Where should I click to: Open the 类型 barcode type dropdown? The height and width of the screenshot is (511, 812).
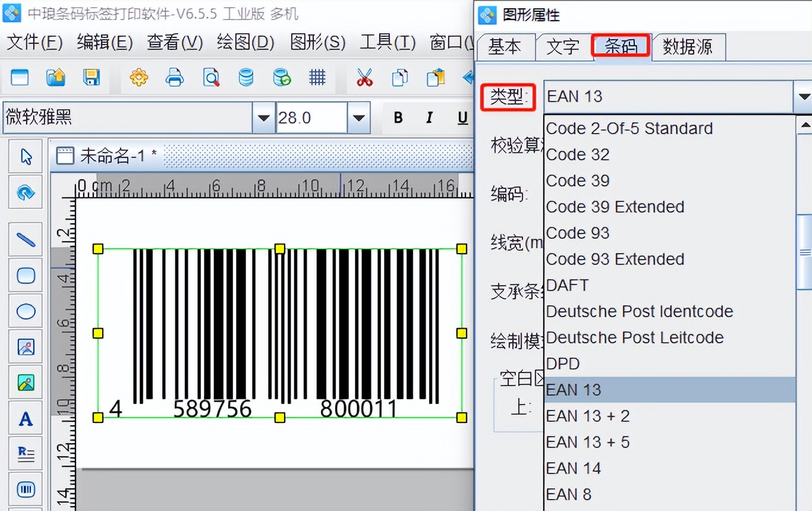click(x=804, y=96)
